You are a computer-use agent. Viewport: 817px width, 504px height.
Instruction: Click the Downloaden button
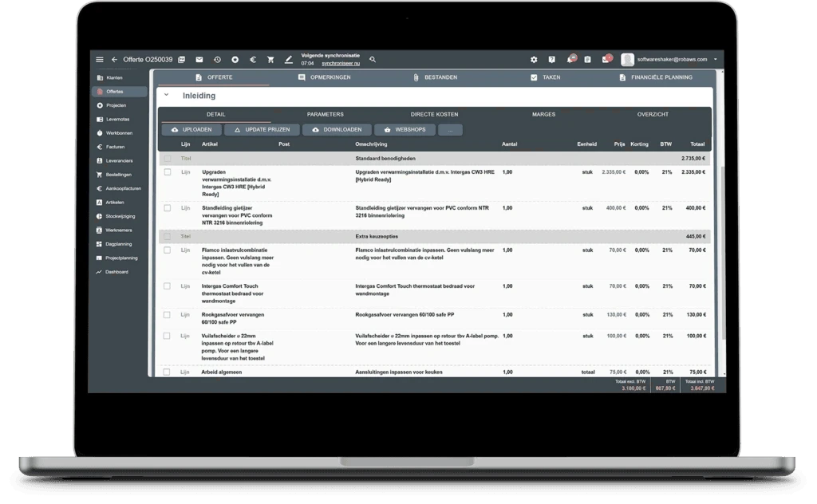click(x=337, y=130)
